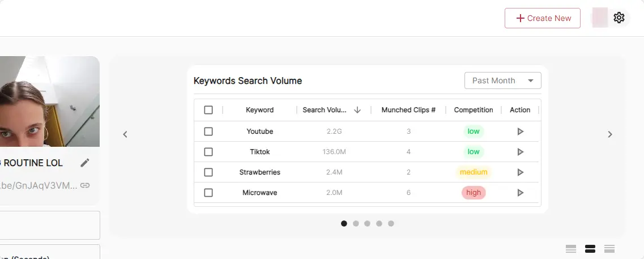
Task: Switch to the rightmost three-bar view
Action: pyautogui.click(x=609, y=249)
